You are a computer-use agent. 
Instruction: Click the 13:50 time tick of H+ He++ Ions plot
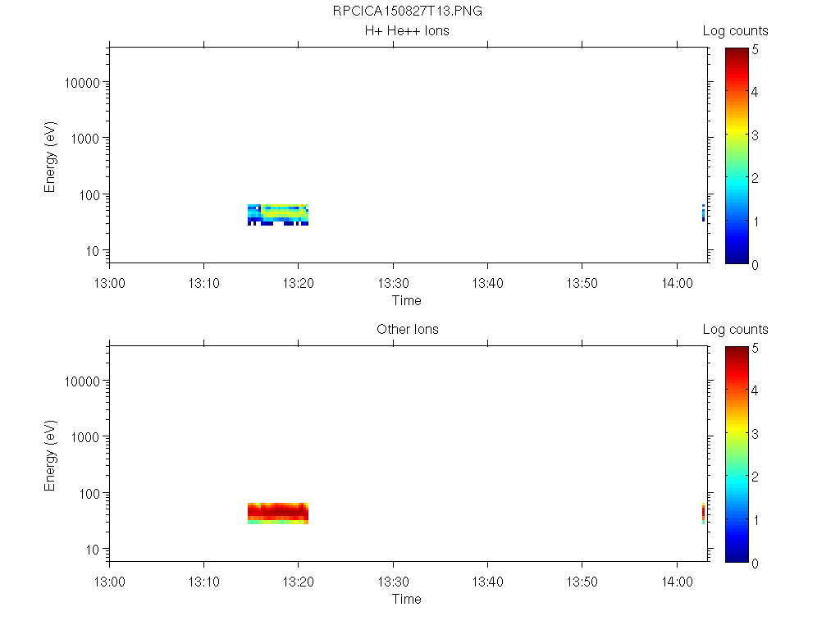tap(582, 283)
